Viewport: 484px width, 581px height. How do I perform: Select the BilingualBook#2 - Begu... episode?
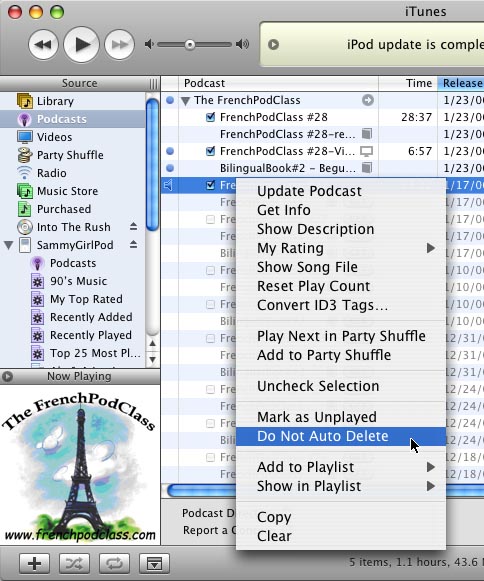point(288,168)
